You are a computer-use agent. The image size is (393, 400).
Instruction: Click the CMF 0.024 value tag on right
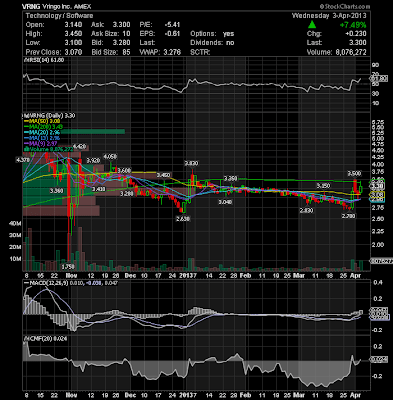pyautogui.click(x=379, y=360)
